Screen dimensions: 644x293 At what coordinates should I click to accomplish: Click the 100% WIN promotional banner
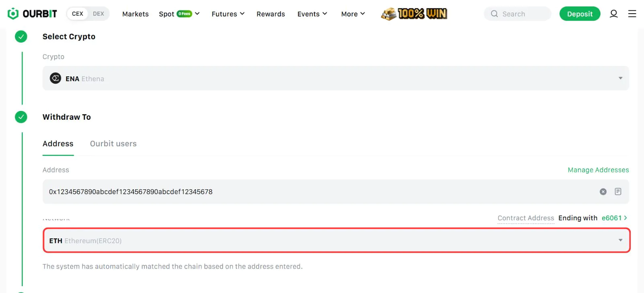[414, 14]
